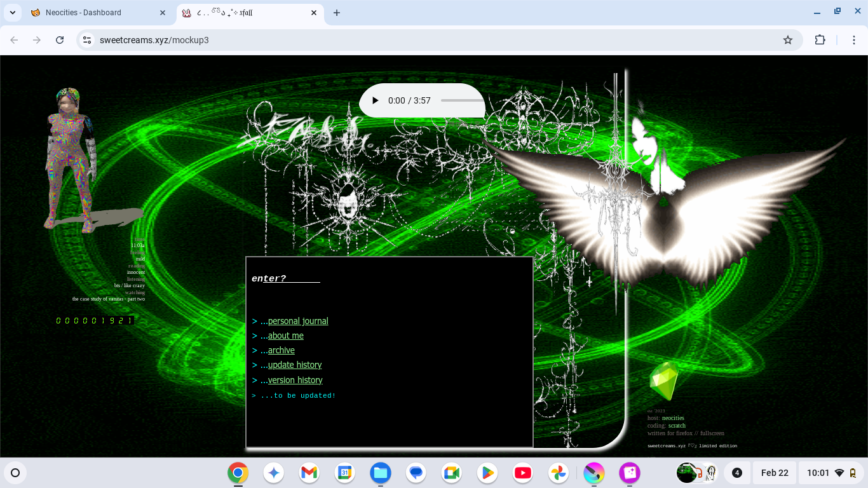Viewport: 868px width, 488px height.
Task: Click the neocities host link
Action: (x=673, y=418)
